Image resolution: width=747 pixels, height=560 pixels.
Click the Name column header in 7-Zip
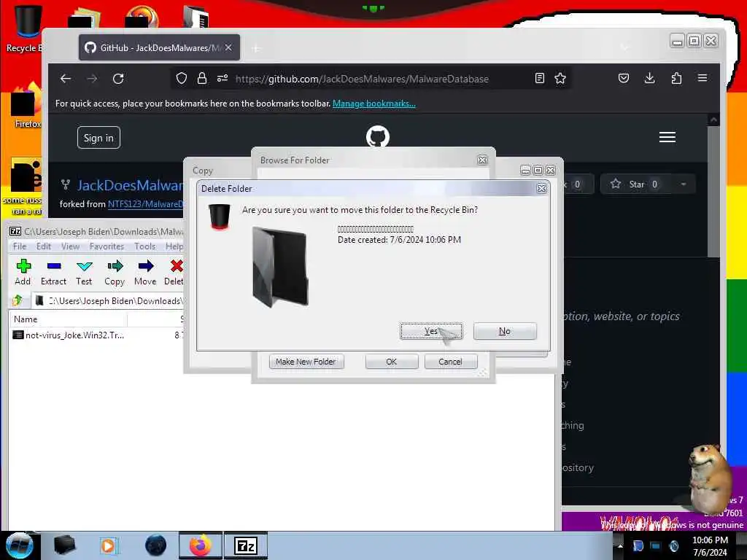[x=68, y=319]
